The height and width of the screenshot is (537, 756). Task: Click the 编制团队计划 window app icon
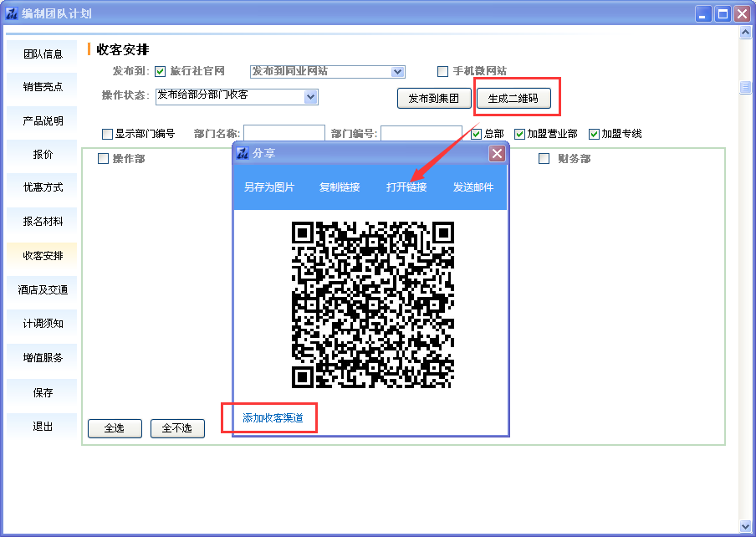[x=11, y=13]
